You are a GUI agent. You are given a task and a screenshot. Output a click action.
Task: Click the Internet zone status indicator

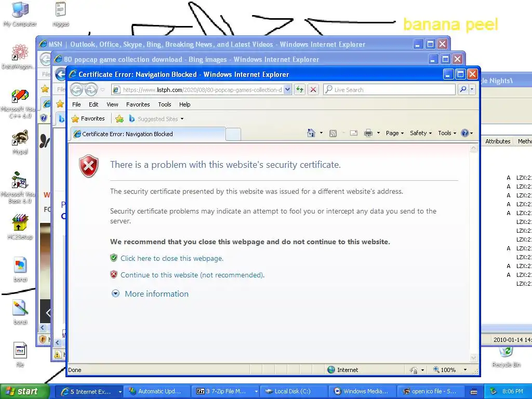pyautogui.click(x=343, y=370)
